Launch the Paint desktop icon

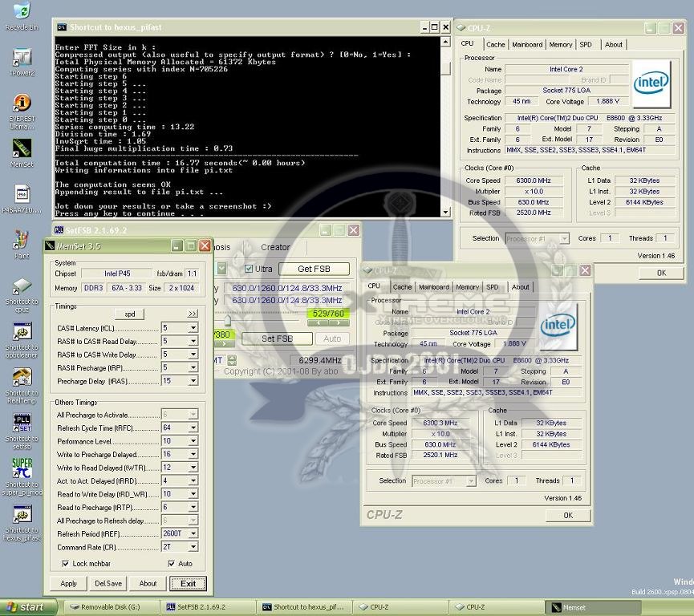(21, 240)
